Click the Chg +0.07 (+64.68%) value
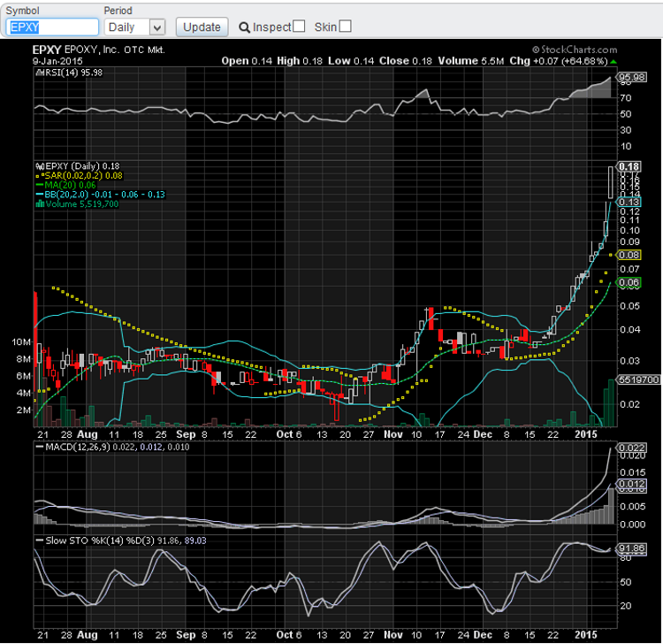663x644 pixels. pos(559,61)
